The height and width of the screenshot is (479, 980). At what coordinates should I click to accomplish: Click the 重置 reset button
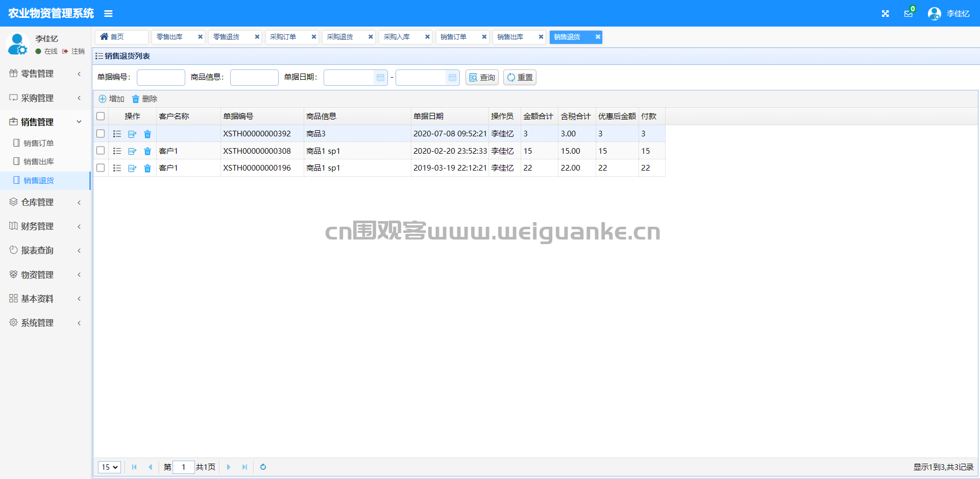pyautogui.click(x=520, y=78)
